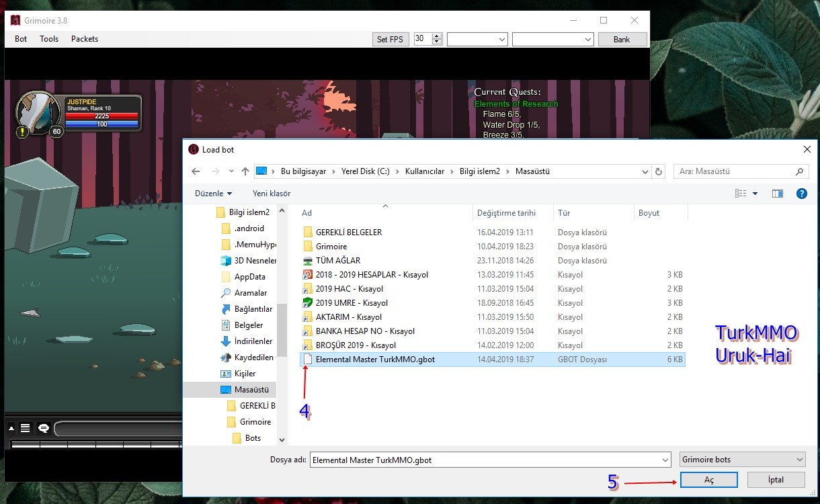This screenshot has height=504, width=820.
Task: Open the Düzenle dropdown menu
Action: pyautogui.click(x=213, y=194)
